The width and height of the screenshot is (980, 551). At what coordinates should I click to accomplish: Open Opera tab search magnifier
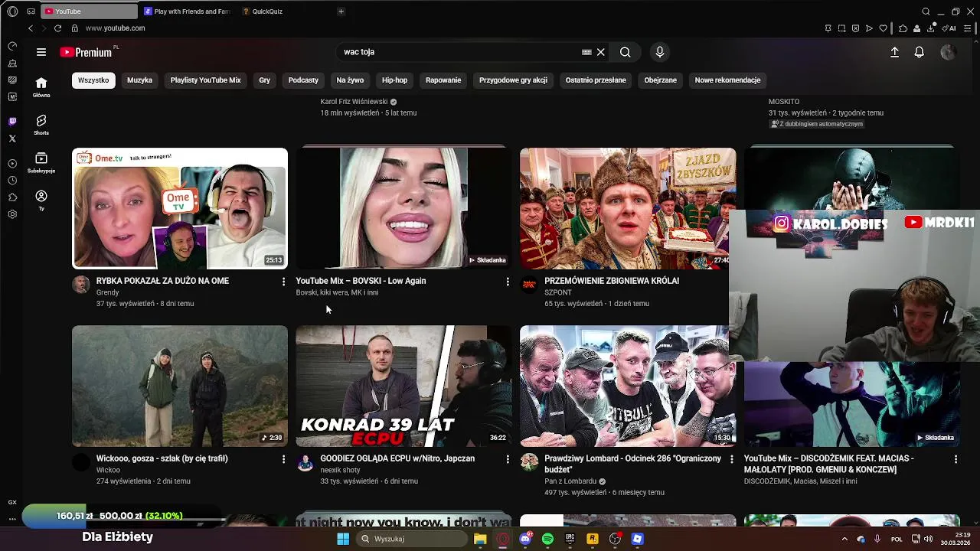[926, 11]
